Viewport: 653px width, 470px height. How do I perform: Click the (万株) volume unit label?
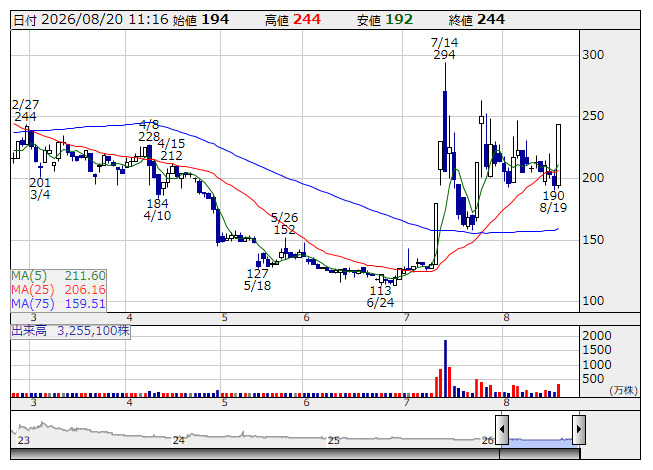pyautogui.click(x=623, y=390)
